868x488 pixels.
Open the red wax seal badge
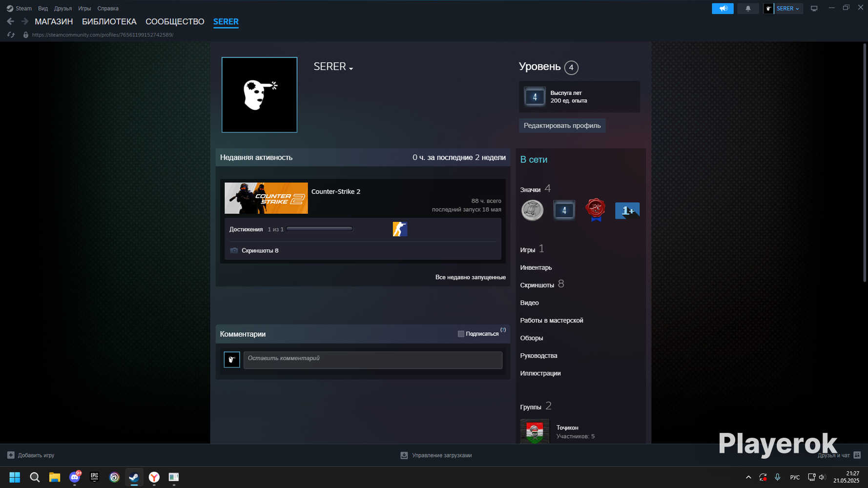point(596,210)
